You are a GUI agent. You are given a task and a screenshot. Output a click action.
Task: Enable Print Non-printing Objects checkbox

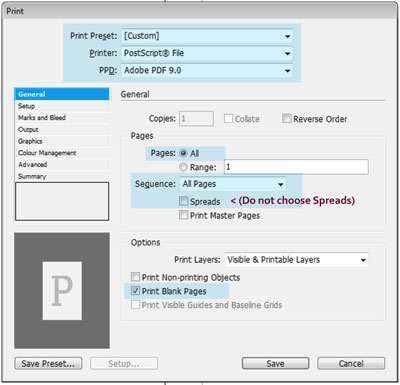135,277
